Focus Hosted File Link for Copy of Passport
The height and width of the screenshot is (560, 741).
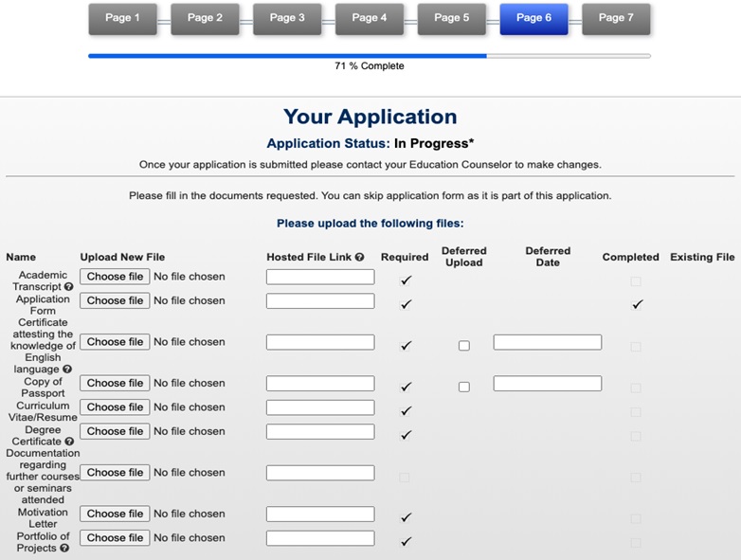pyautogui.click(x=320, y=383)
